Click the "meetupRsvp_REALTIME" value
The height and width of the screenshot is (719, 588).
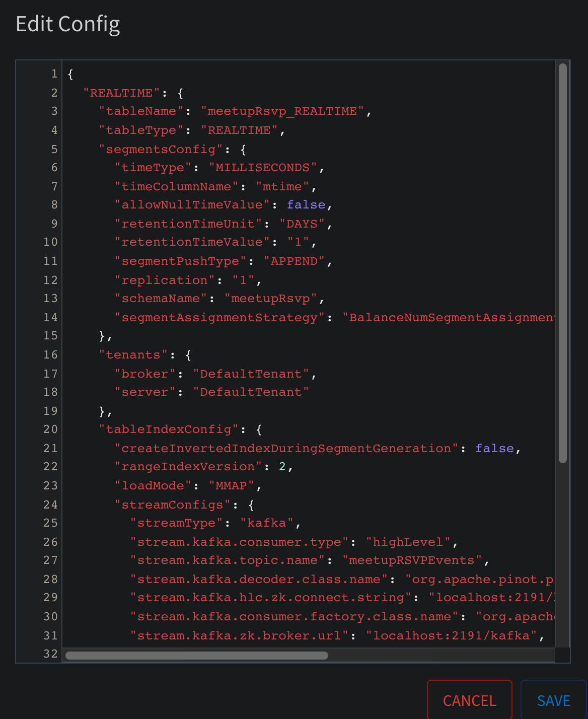[x=282, y=111]
